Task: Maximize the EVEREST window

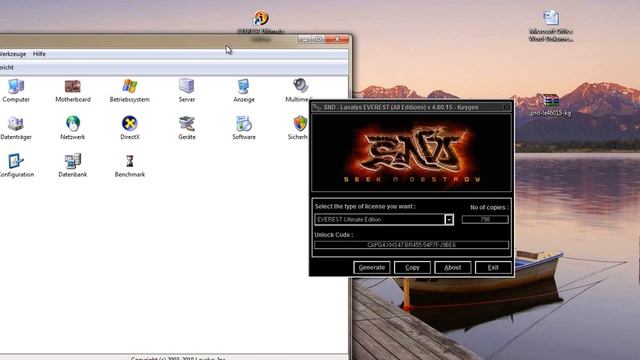Action: [319, 39]
